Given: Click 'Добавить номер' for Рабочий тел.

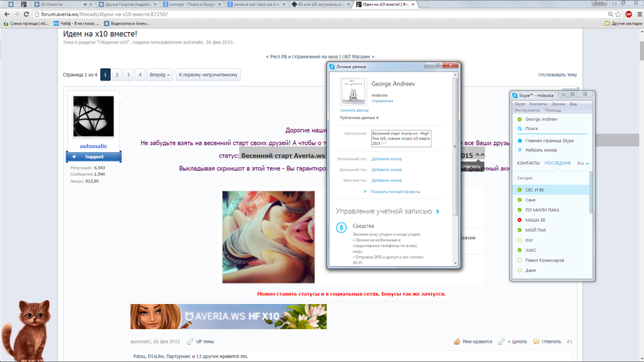Looking at the screenshot, I should tap(386, 180).
